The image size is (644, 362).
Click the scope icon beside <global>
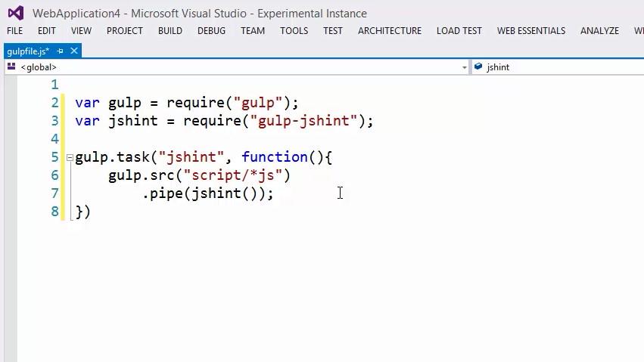coord(11,67)
